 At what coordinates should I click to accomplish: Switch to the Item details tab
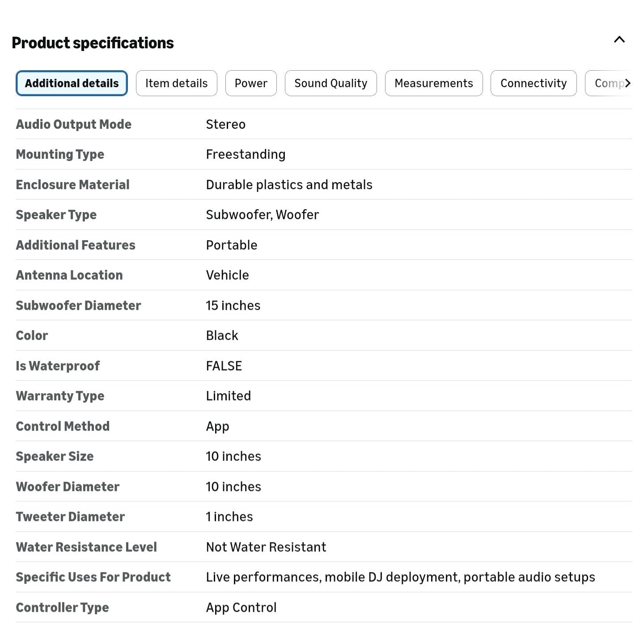pyautogui.click(x=176, y=83)
